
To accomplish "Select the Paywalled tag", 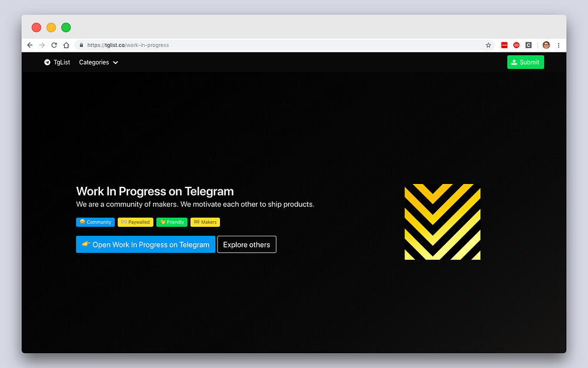I will 135,222.
